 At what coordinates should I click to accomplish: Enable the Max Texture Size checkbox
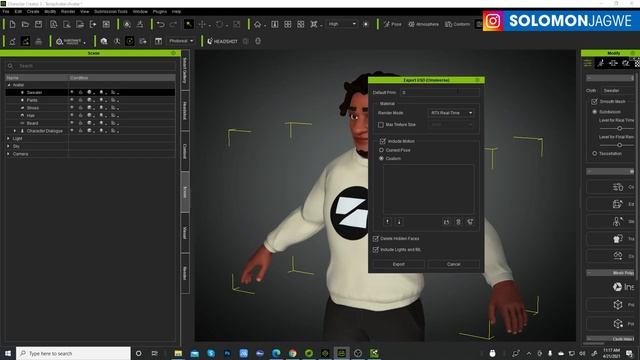point(381,124)
